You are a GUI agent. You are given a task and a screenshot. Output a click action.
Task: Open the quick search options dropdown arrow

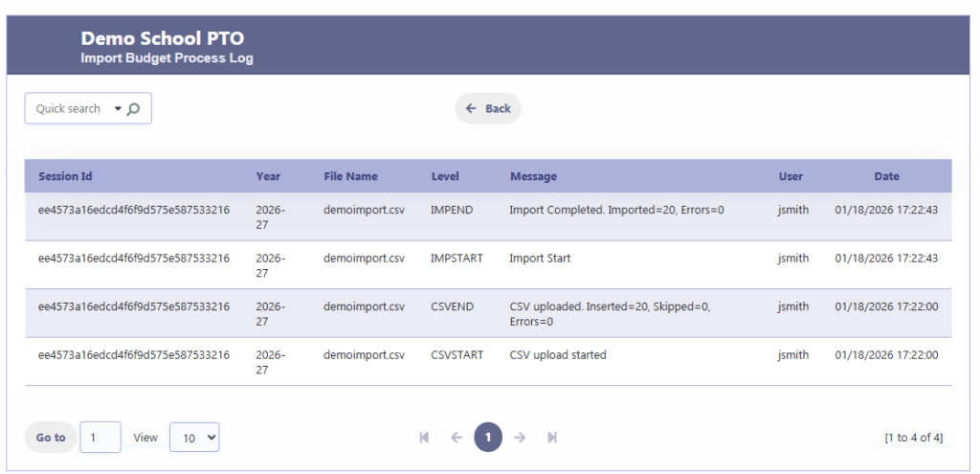pyautogui.click(x=118, y=109)
